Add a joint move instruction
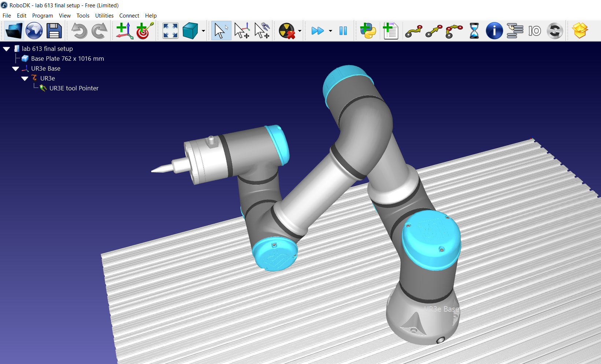The height and width of the screenshot is (364, 601). point(414,31)
